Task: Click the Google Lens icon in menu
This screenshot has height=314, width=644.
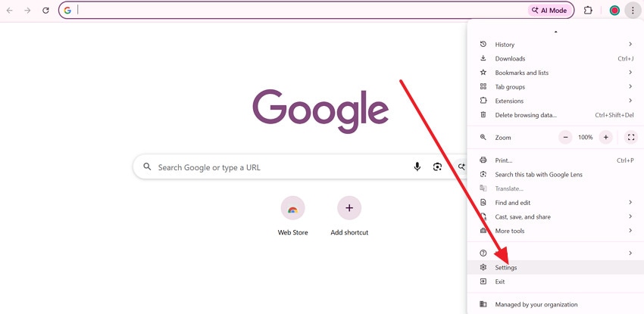Action: pos(483,174)
